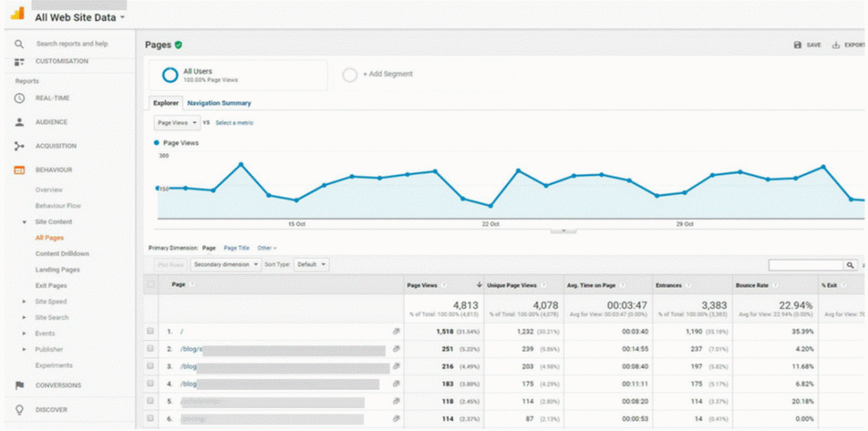Toggle the select-all checkbox in table header
Image resolution: width=868 pixels, height=431 pixels.
151,284
